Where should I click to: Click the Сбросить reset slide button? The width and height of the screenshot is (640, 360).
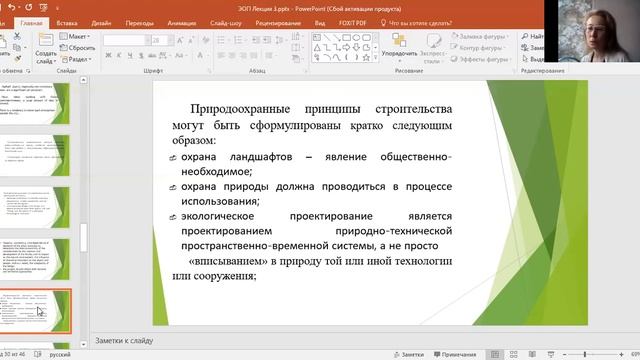click(78, 48)
